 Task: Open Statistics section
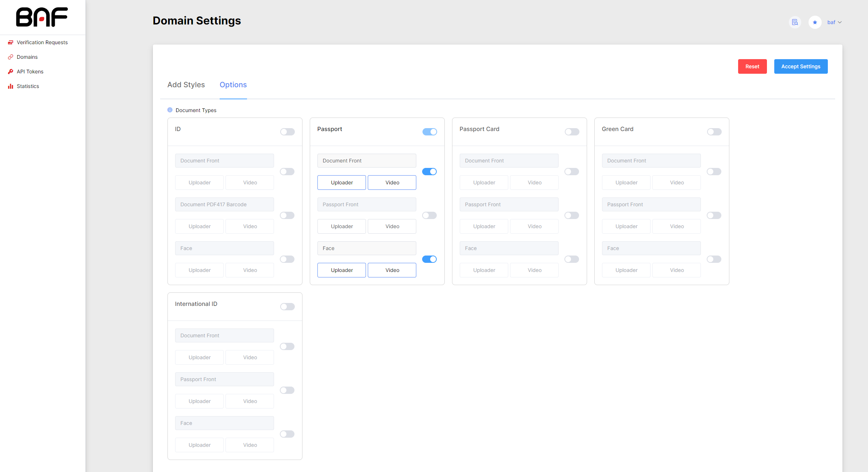(x=28, y=86)
